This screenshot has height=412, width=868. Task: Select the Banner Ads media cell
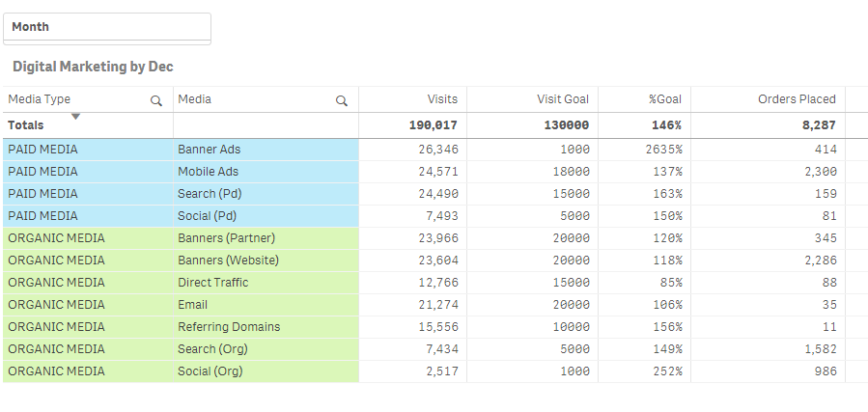click(x=209, y=150)
